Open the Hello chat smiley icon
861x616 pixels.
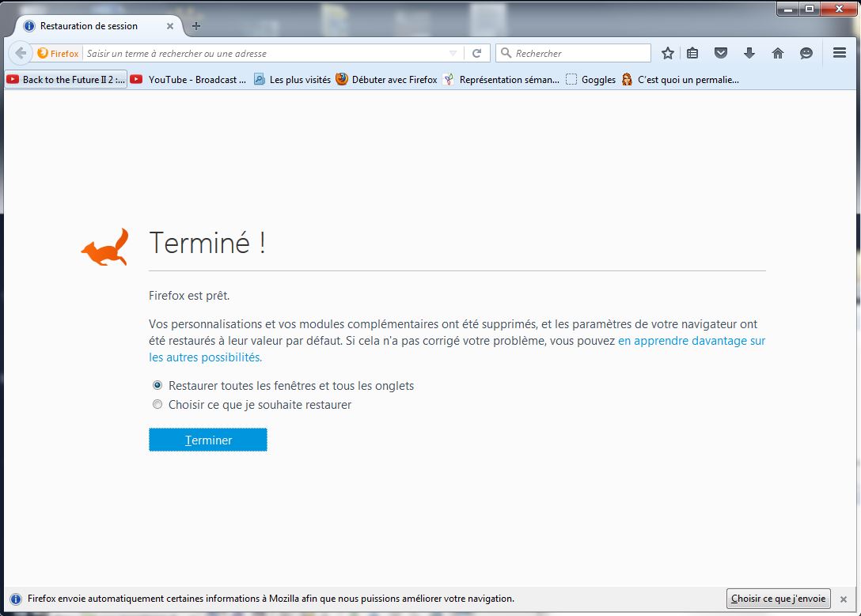click(x=806, y=53)
